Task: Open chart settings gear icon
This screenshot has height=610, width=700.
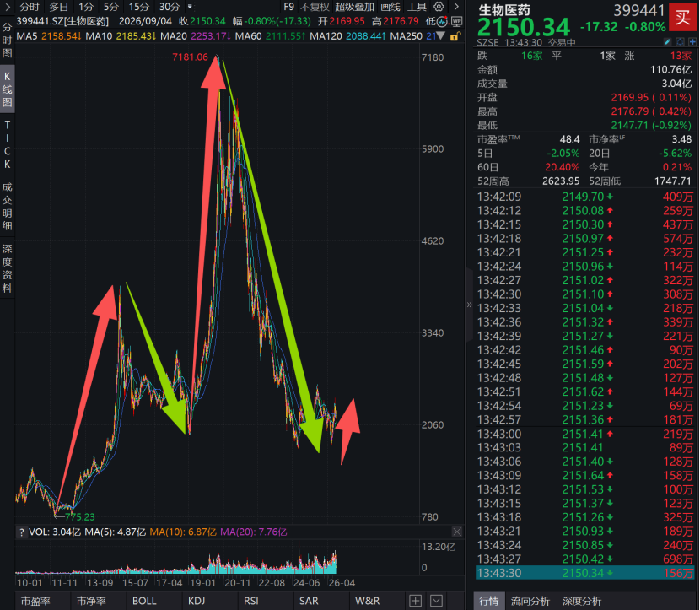Action: [x=439, y=7]
